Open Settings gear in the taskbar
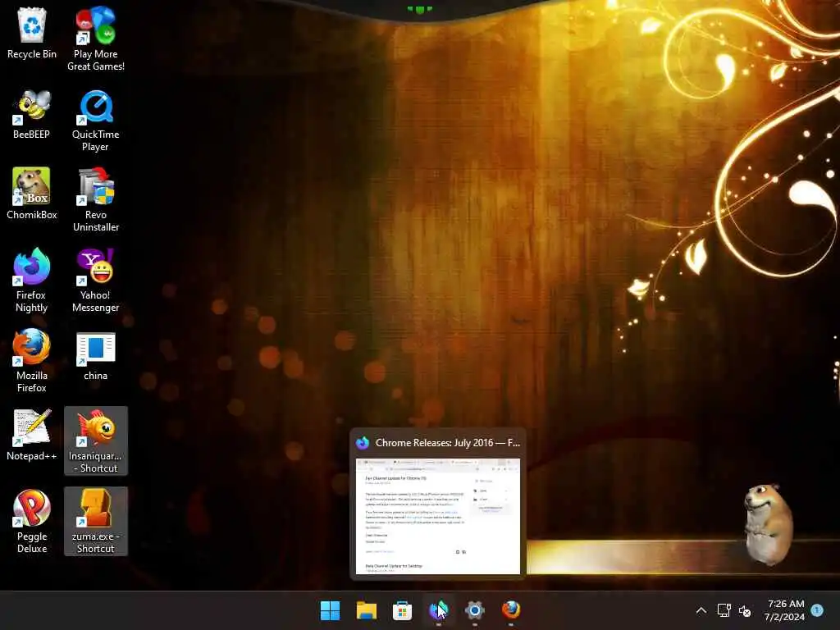 click(475, 610)
